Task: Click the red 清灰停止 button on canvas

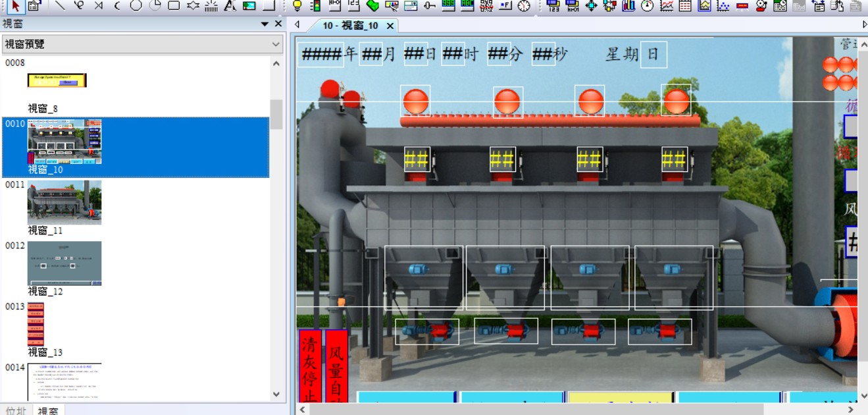Action: 310,366
